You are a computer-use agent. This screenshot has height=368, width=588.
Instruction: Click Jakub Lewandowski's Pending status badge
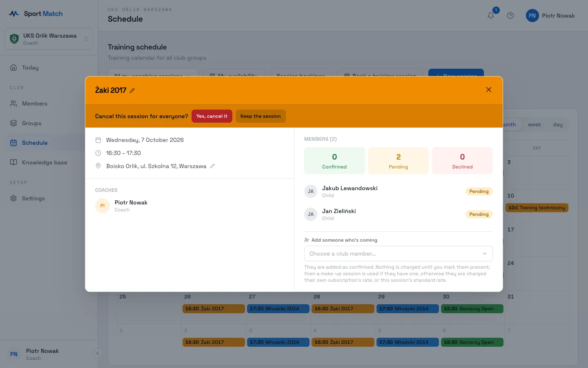pos(479,191)
